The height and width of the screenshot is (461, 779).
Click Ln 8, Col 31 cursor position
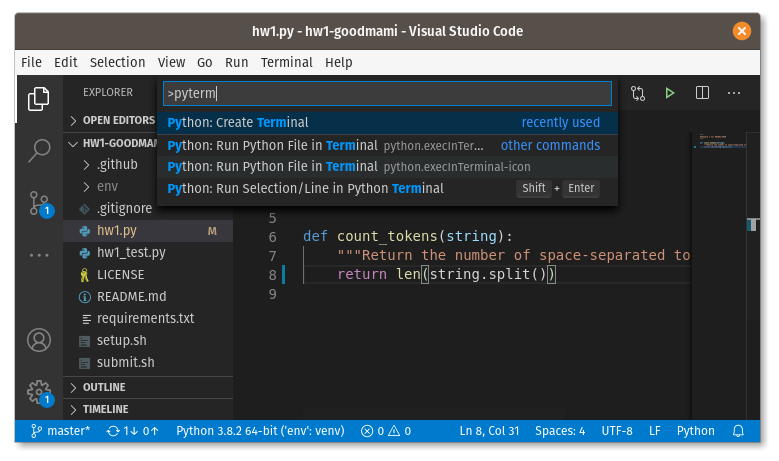click(x=489, y=431)
